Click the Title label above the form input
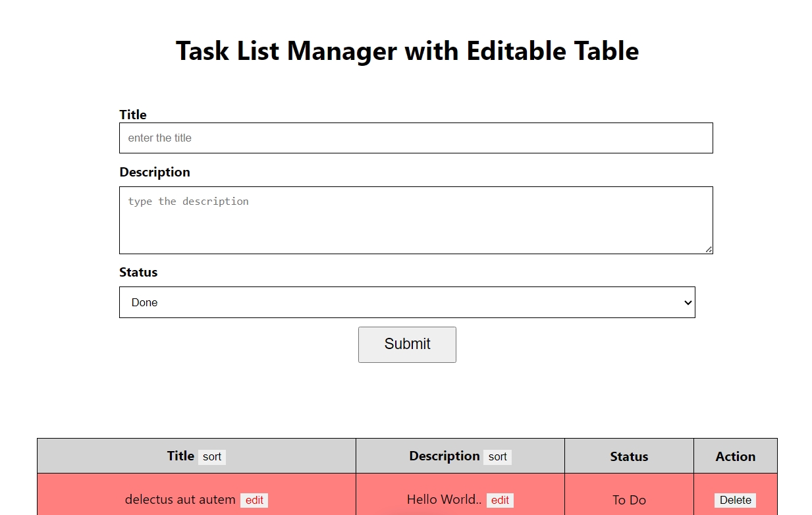Viewport: 812px width, 515px height. [133, 115]
